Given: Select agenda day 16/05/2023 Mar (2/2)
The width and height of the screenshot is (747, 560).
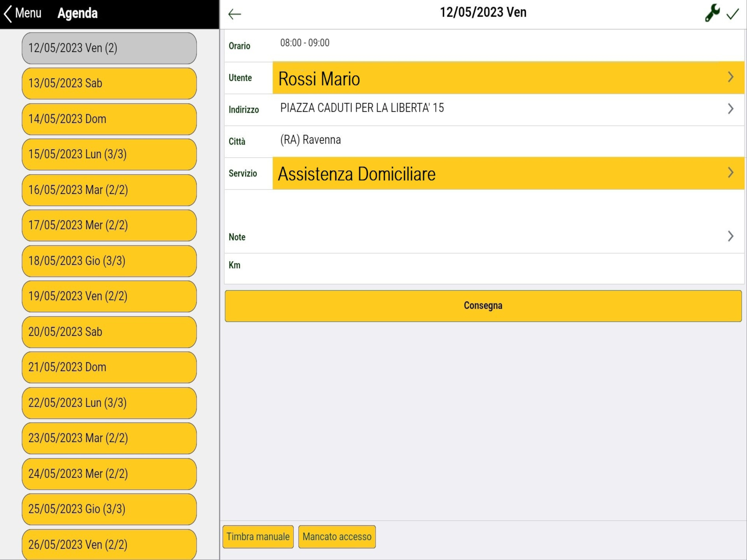Looking at the screenshot, I should 109,190.
